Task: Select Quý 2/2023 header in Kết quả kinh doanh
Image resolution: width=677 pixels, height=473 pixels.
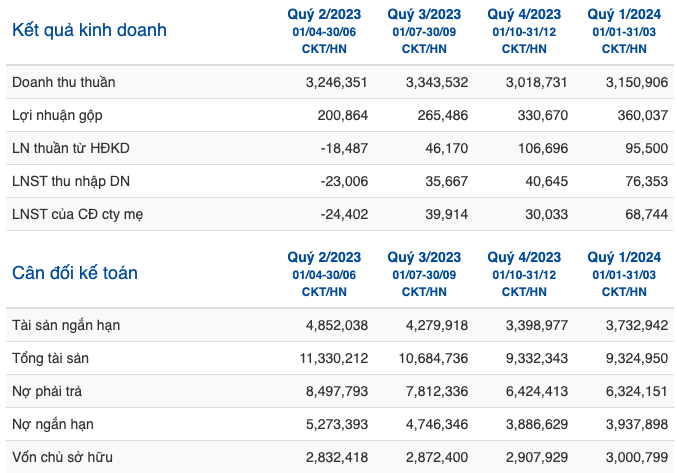Action: click(x=324, y=32)
